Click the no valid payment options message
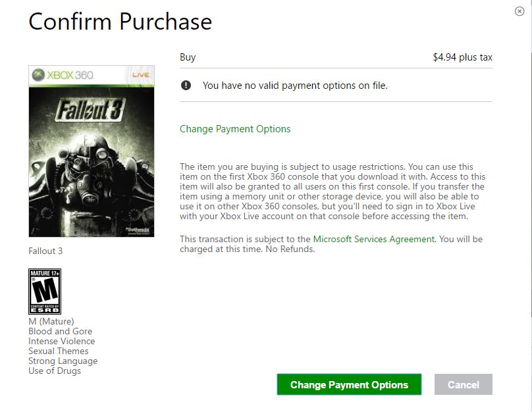 coord(295,86)
